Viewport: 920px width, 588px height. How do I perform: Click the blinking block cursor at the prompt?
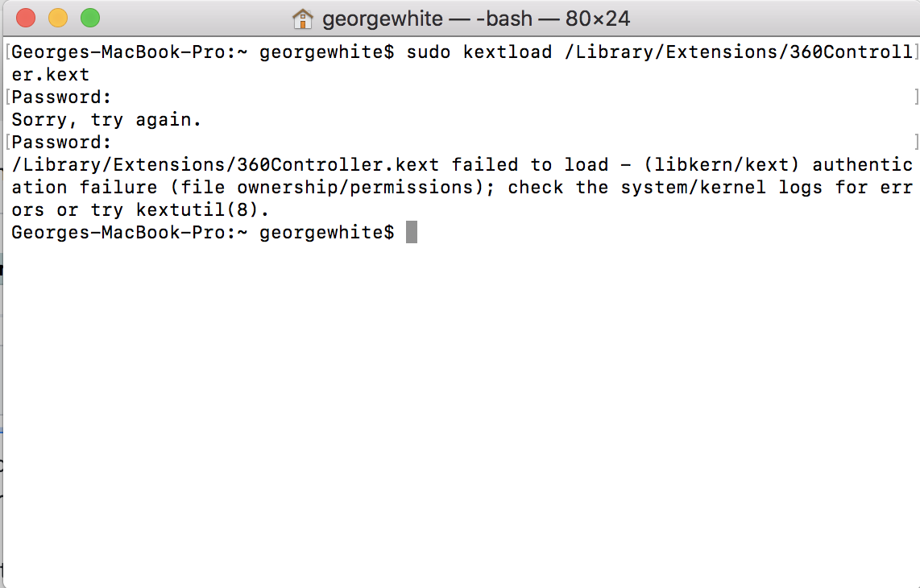point(411,232)
